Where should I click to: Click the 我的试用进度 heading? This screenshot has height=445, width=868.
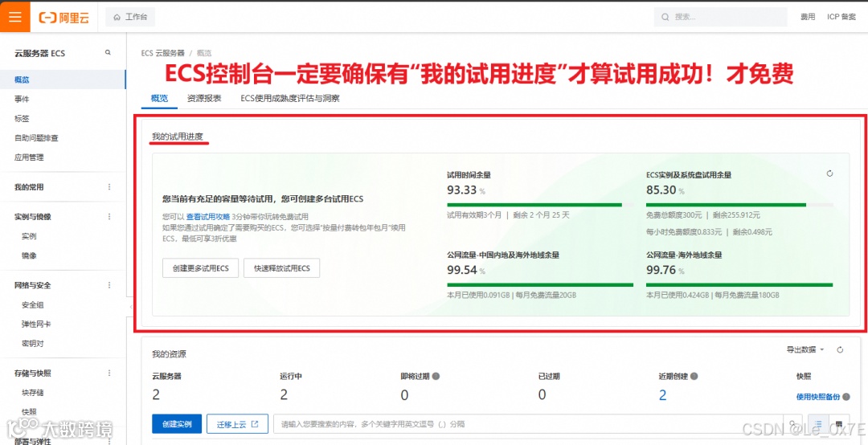click(178, 137)
